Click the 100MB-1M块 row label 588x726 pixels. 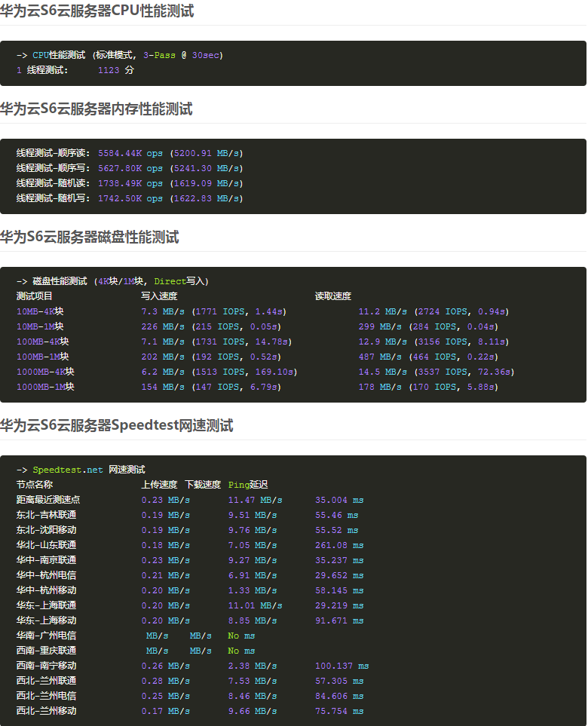click(x=43, y=357)
